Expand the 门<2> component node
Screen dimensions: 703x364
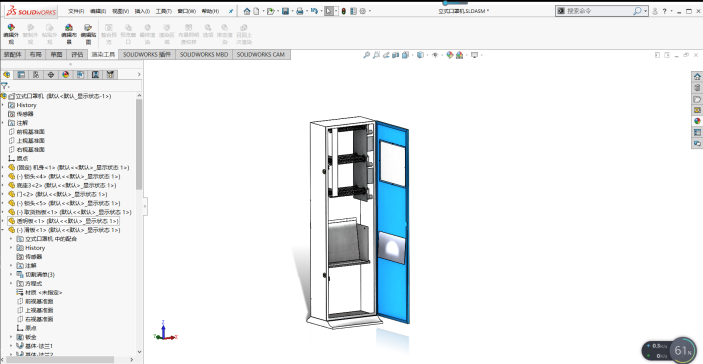(3, 194)
